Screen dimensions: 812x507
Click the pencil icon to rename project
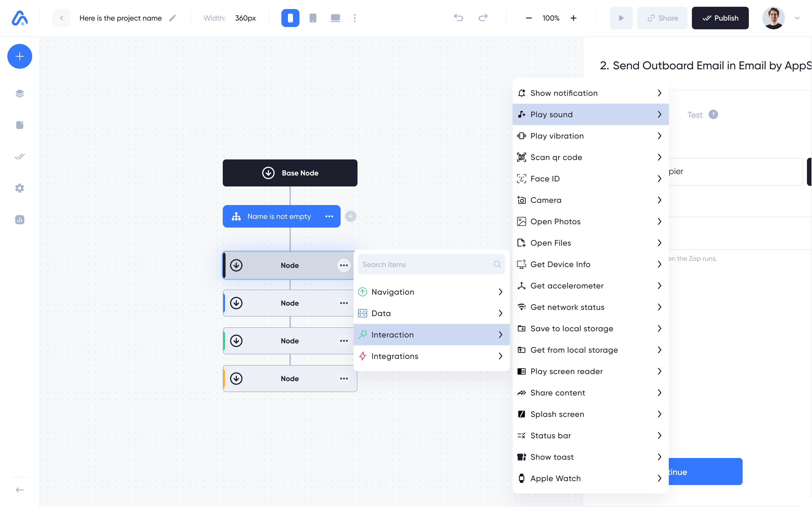pyautogui.click(x=173, y=18)
